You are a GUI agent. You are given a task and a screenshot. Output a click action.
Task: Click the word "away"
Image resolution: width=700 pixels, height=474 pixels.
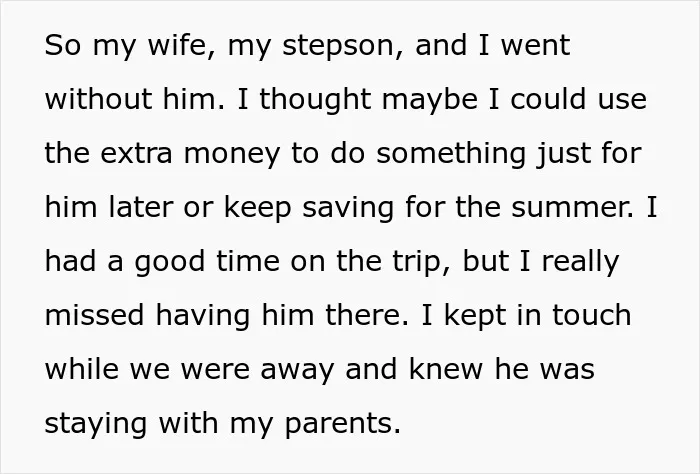pos(297,370)
